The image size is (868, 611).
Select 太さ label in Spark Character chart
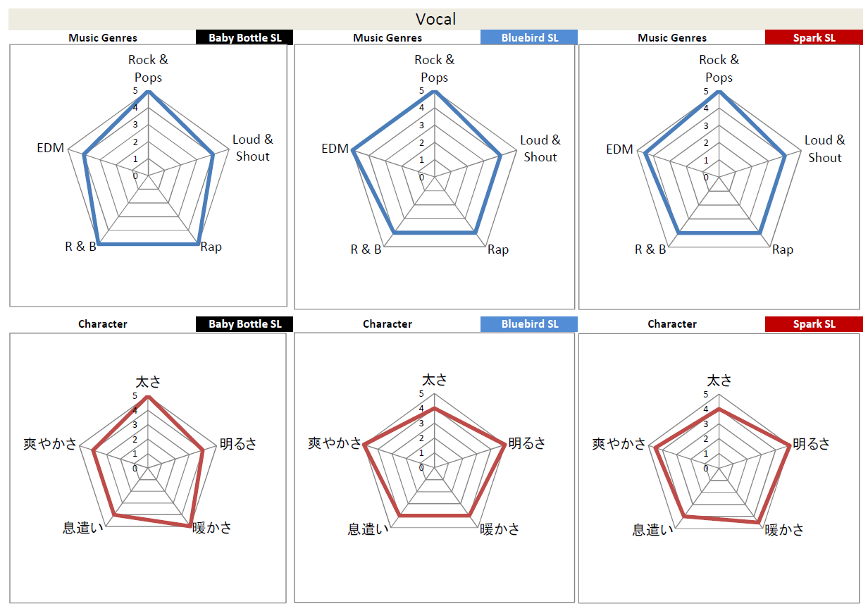(719, 381)
